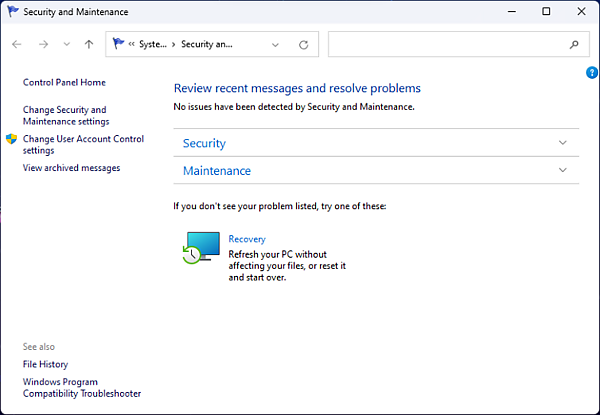600x415 pixels.
Task: Expand the Security section chevron
Action: point(563,143)
